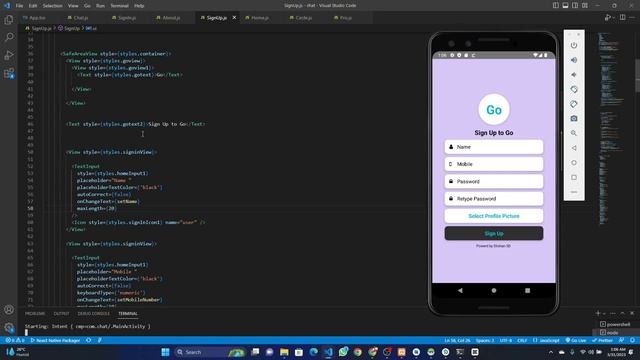This screenshot has height=360, width=640.
Task: Click the code minimap preview
Action: (610, 129)
